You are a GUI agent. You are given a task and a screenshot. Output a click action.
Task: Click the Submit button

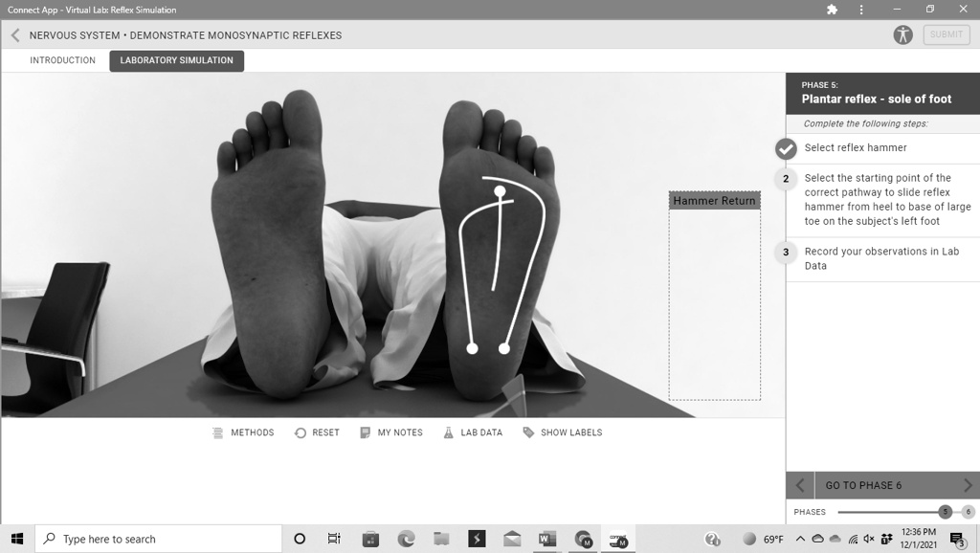pos(946,34)
